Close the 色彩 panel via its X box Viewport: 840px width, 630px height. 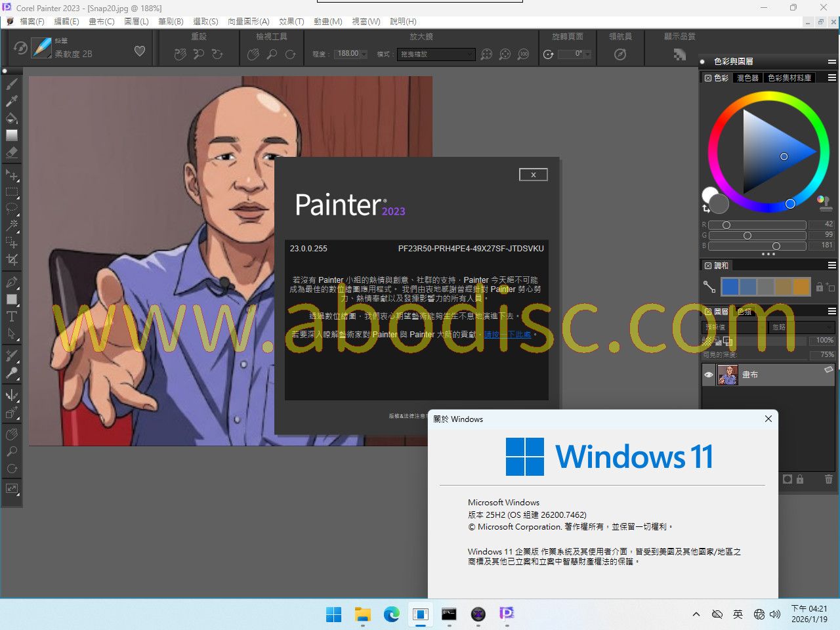tap(708, 77)
